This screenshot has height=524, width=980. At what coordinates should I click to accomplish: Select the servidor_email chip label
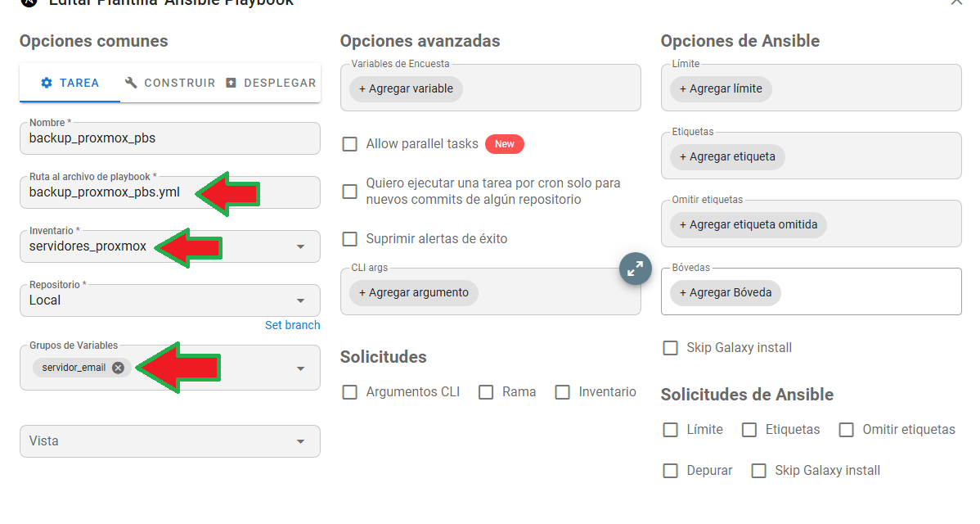tap(74, 368)
